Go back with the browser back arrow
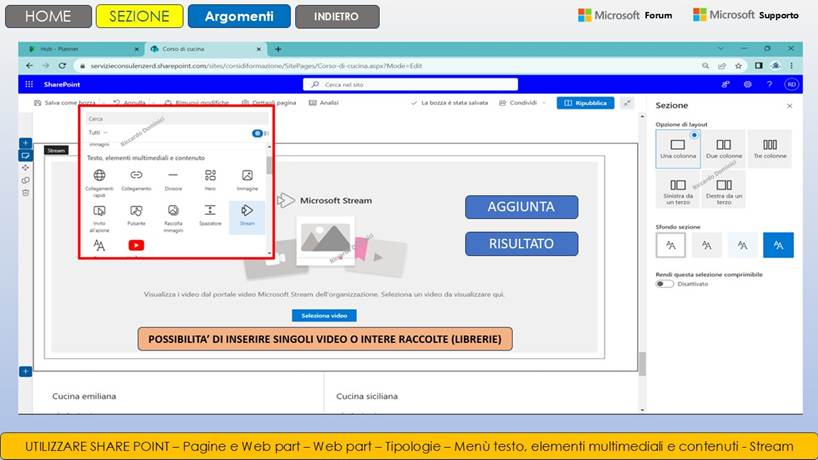This screenshot has height=460, width=818. 29,66
